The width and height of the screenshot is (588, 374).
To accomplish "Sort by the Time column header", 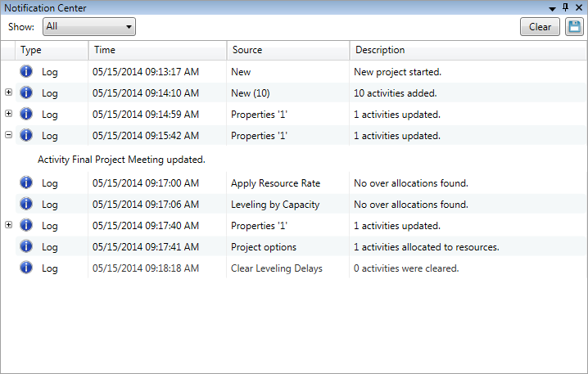I will coord(156,51).
